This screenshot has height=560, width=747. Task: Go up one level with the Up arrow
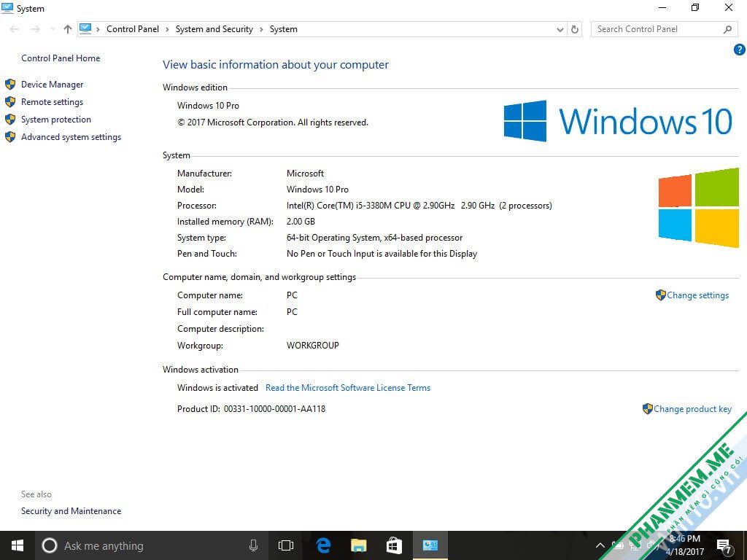tap(68, 29)
